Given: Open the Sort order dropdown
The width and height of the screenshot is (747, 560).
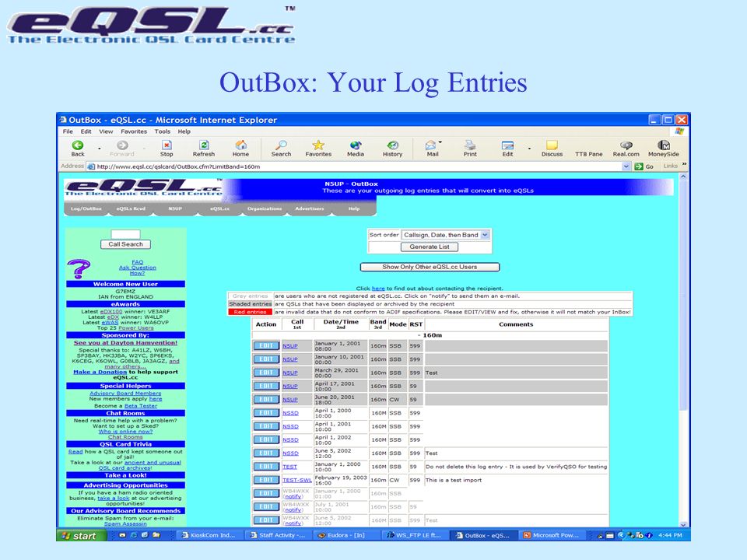Looking at the screenshot, I should (445, 235).
